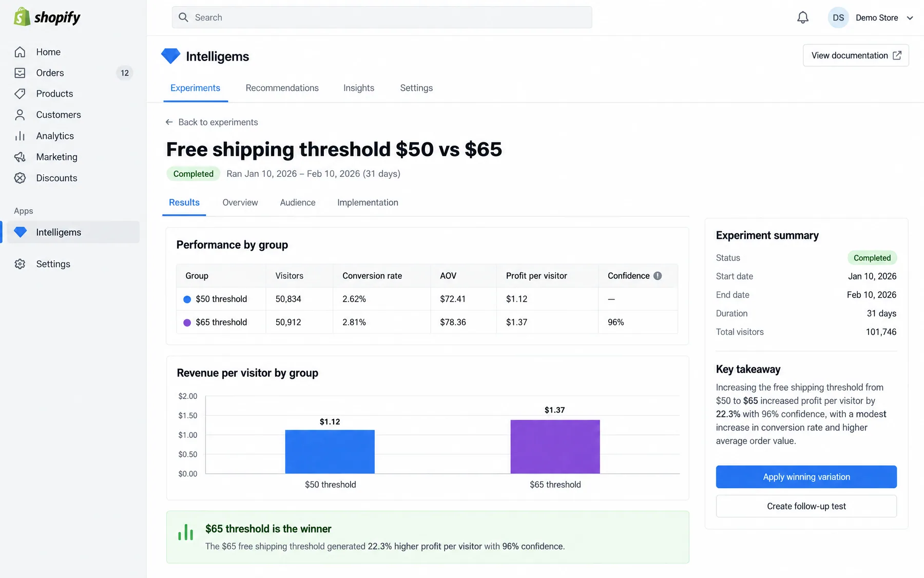The height and width of the screenshot is (578, 924).
Task: Click the purple $65 threshold chart bar
Action: tap(555, 447)
